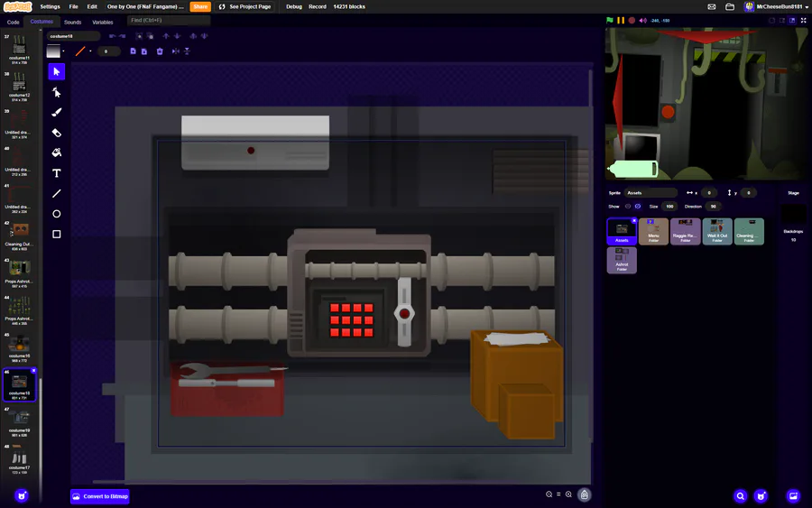Open the Settings menu

click(50, 6)
